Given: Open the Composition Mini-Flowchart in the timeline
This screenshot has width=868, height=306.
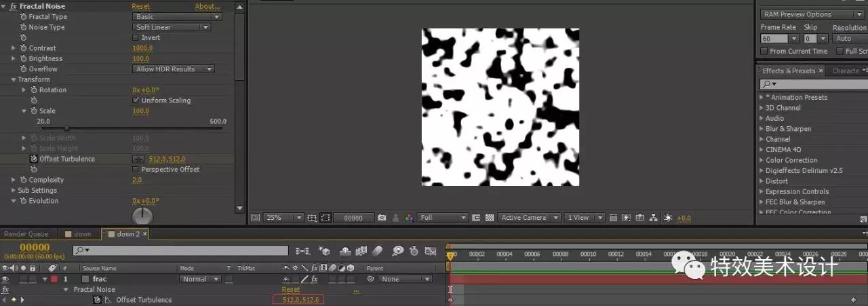Looking at the screenshot, I should pyautogui.click(x=303, y=251).
